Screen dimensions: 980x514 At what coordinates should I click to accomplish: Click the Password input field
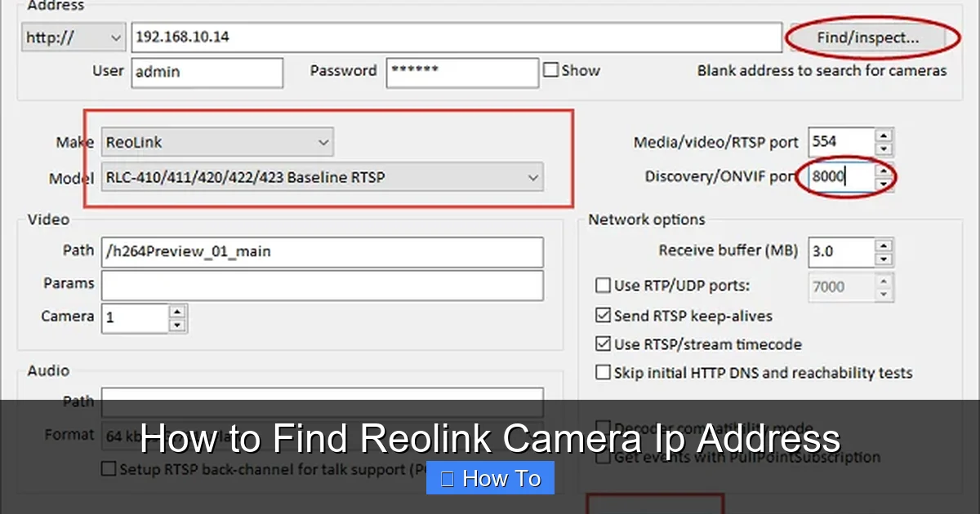pyautogui.click(x=462, y=72)
